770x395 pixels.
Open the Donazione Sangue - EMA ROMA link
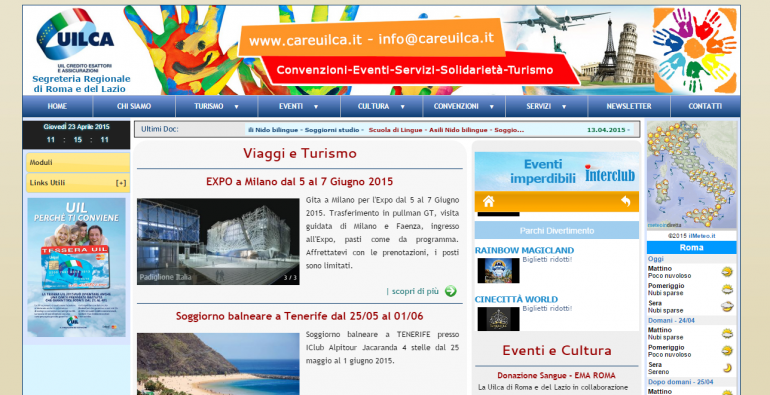coord(556,376)
